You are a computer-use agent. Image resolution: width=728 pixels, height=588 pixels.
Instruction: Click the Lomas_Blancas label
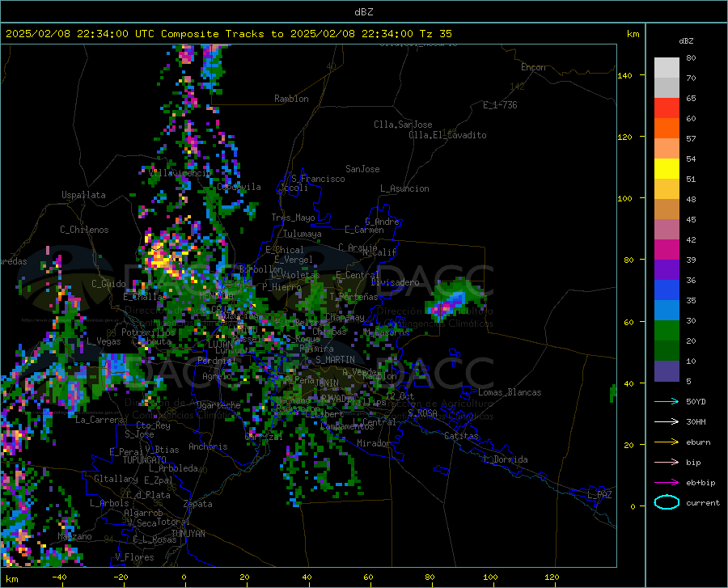pyautogui.click(x=510, y=392)
